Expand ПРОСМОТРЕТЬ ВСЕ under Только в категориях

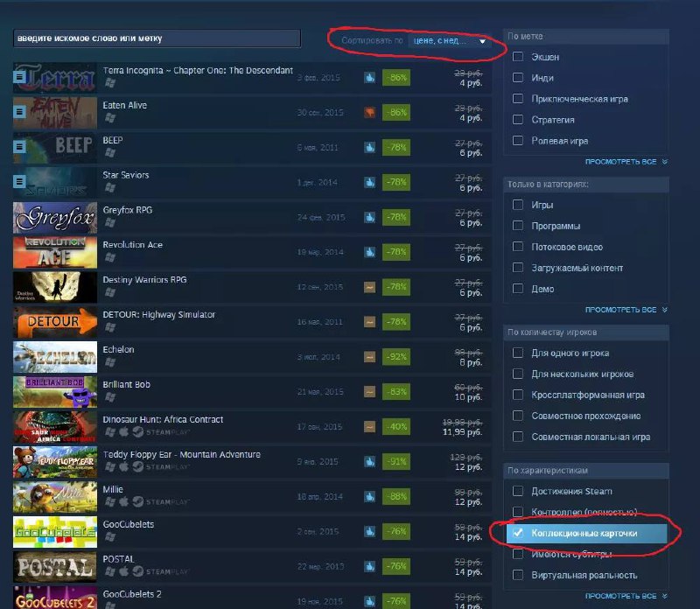(x=626, y=310)
